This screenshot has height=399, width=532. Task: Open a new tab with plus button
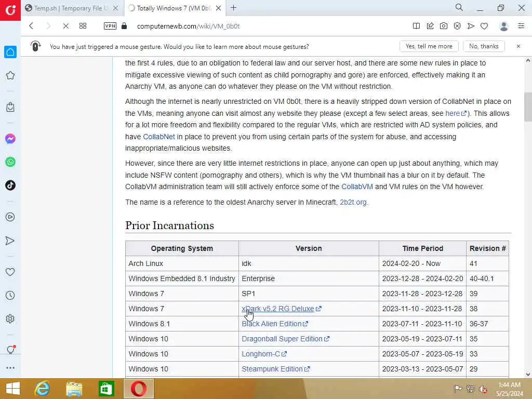coord(233,8)
